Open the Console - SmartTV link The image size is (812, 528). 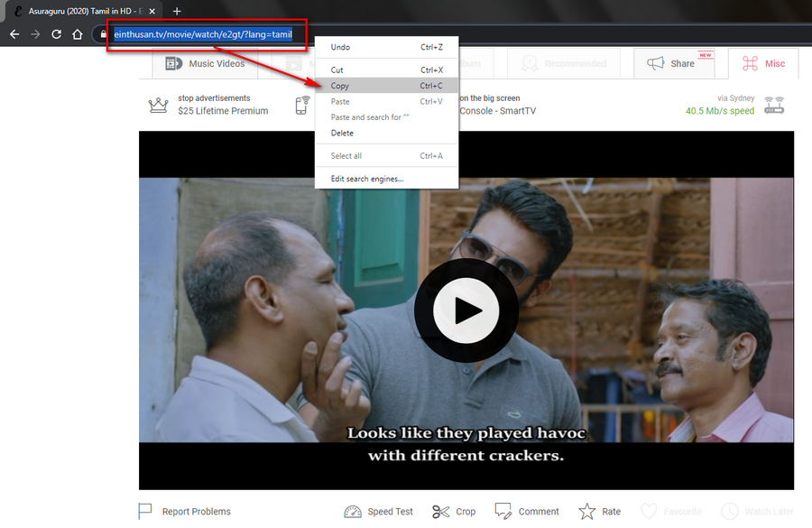click(498, 111)
